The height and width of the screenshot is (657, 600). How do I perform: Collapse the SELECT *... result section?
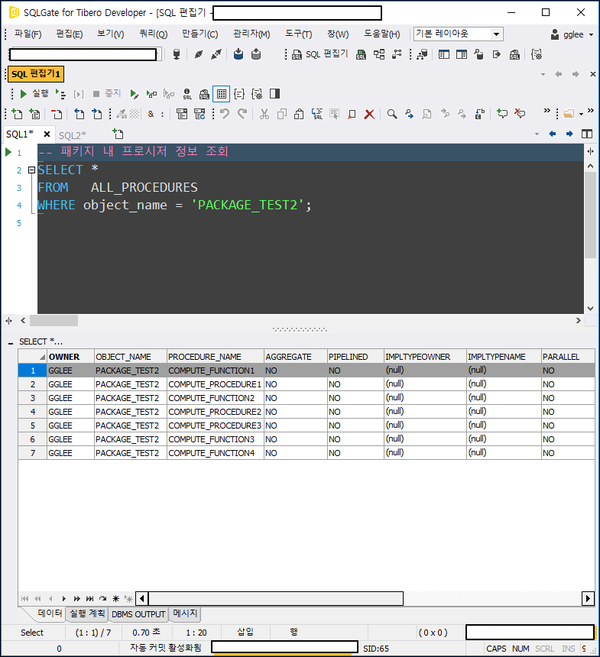pyautogui.click(x=10, y=343)
